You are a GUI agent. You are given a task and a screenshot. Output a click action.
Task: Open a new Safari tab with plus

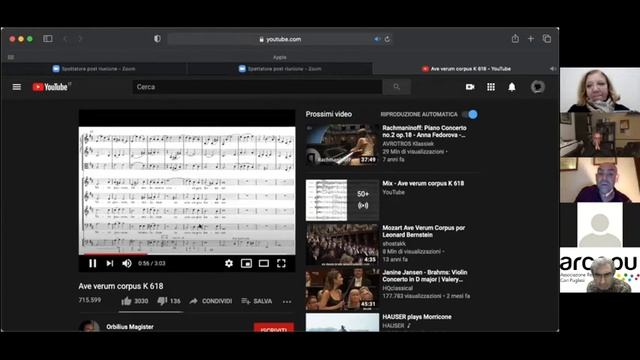531,39
